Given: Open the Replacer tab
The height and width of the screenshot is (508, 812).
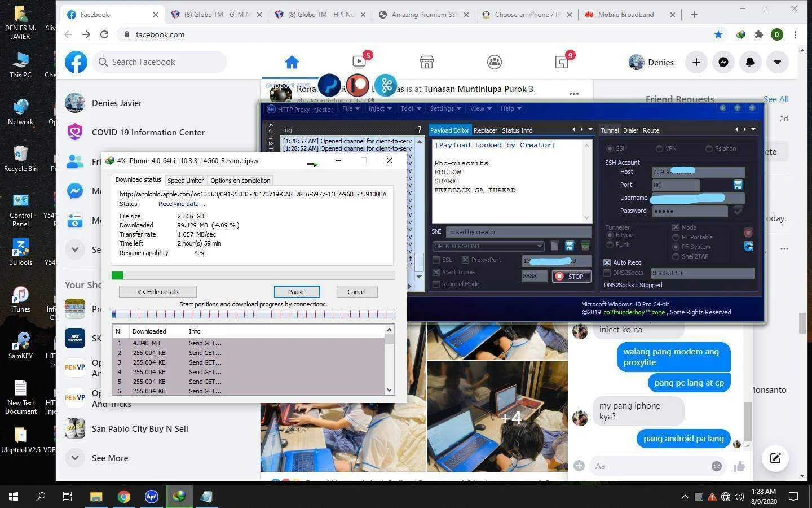Looking at the screenshot, I should click(486, 130).
